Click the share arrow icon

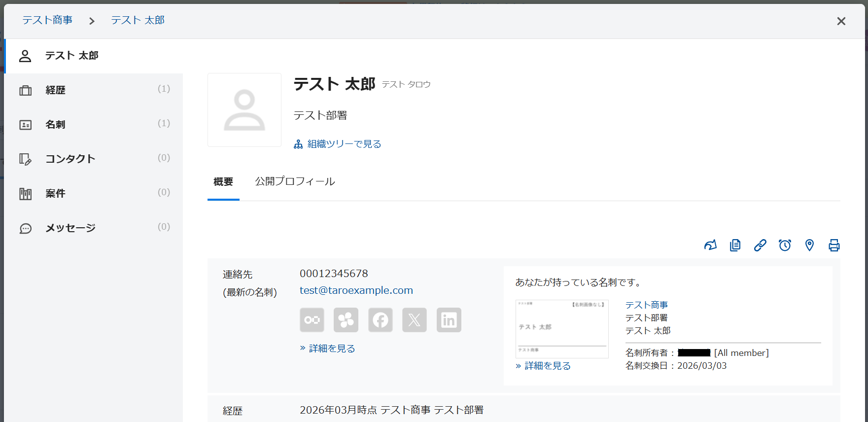[710, 245]
